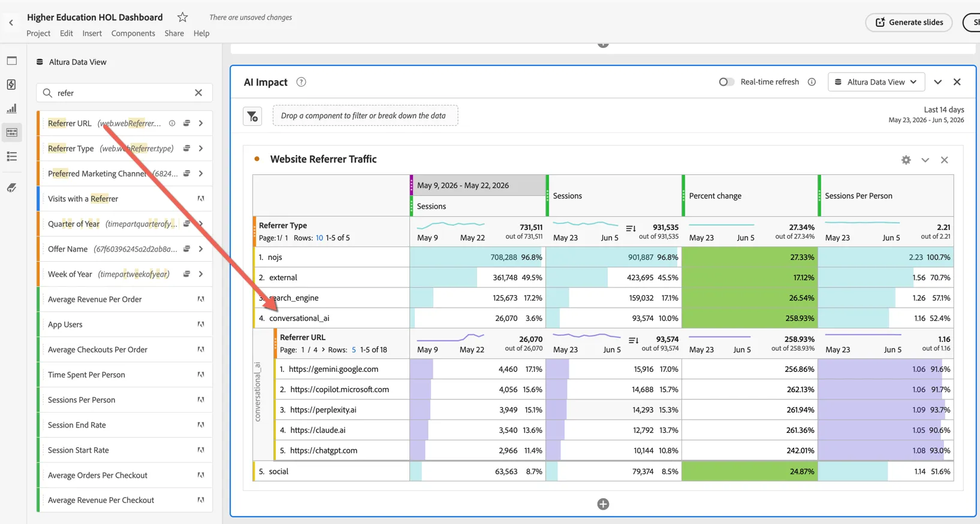This screenshot has width=980, height=524.
Task: Select the Components icon in left rail
Action: (11, 132)
